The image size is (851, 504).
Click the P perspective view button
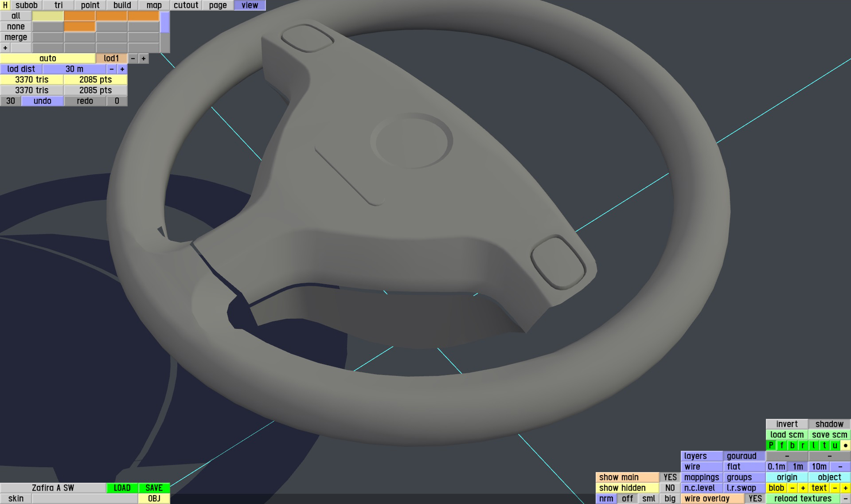(x=771, y=445)
